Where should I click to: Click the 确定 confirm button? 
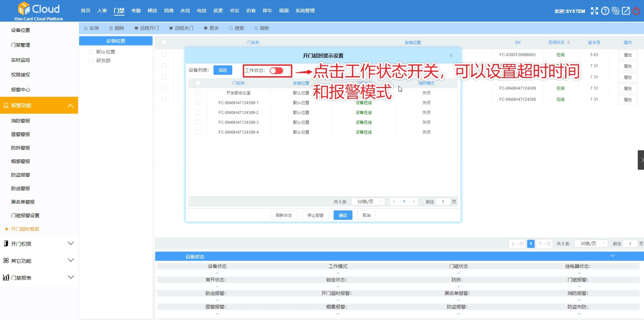[343, 215]
